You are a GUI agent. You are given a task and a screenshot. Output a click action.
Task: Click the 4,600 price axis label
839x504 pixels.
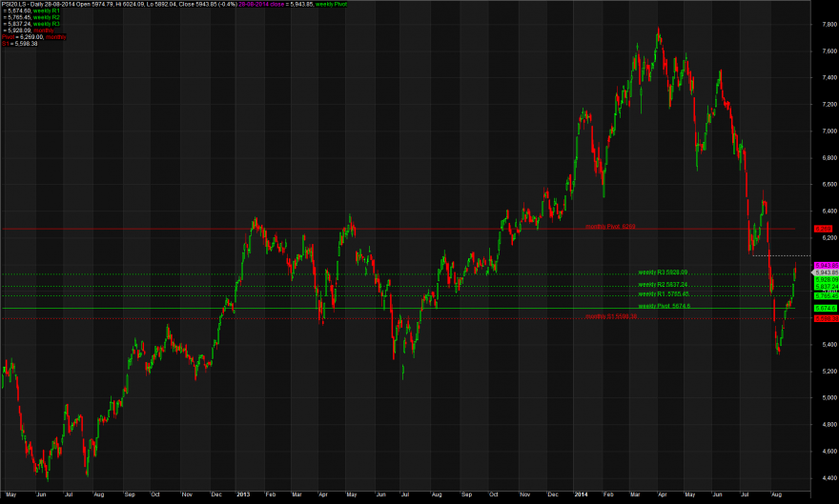click(829, 451)
